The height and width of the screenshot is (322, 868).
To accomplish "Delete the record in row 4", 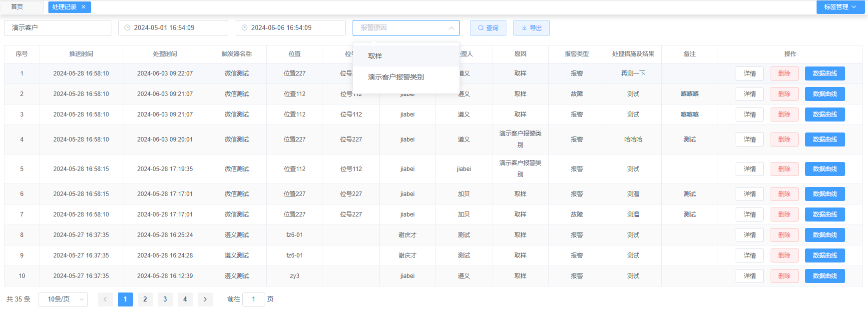I will point(784,139).
